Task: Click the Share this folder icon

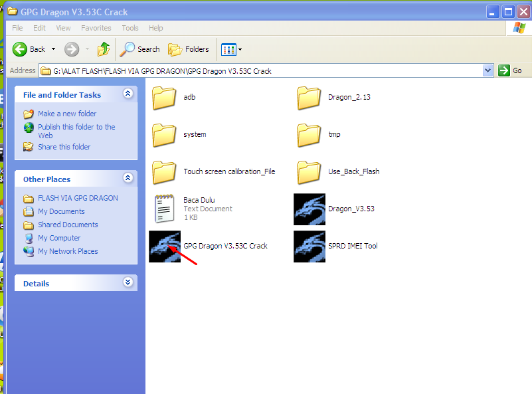Action: click(x=29, y=147)
